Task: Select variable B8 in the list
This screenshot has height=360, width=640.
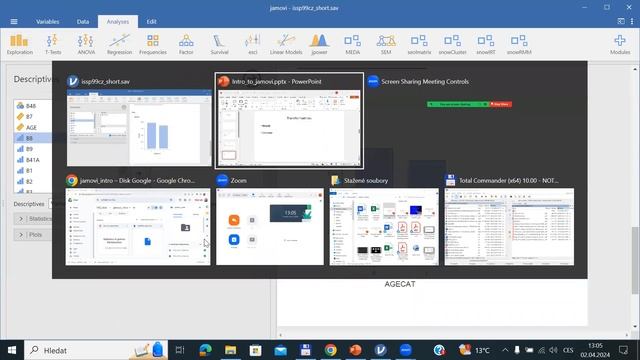Action: click(x=33, y=138)
